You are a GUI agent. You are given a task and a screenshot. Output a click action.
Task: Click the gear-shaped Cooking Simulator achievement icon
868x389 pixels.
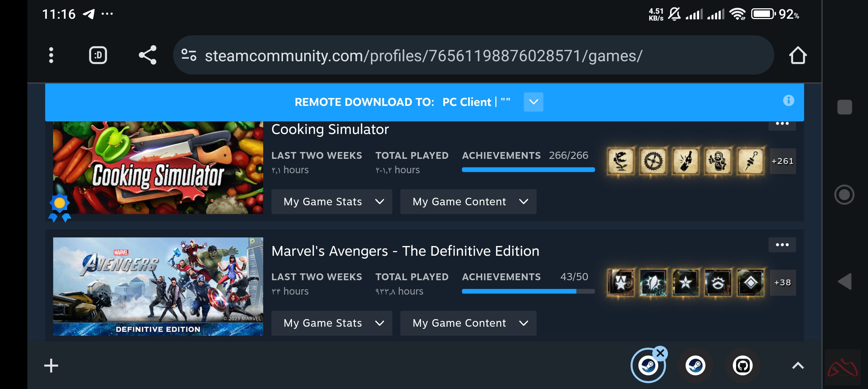pos(653,161)
